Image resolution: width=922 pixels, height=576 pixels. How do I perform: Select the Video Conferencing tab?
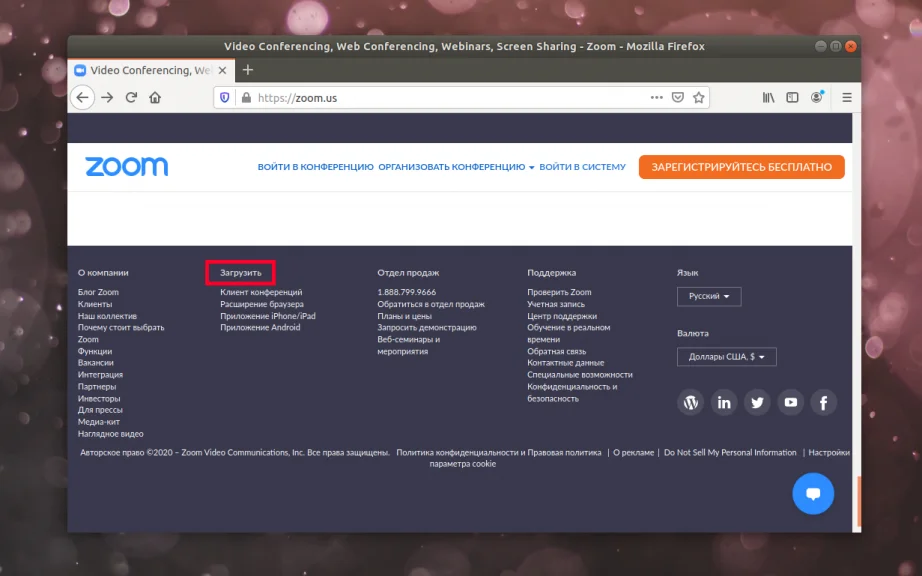151,71
